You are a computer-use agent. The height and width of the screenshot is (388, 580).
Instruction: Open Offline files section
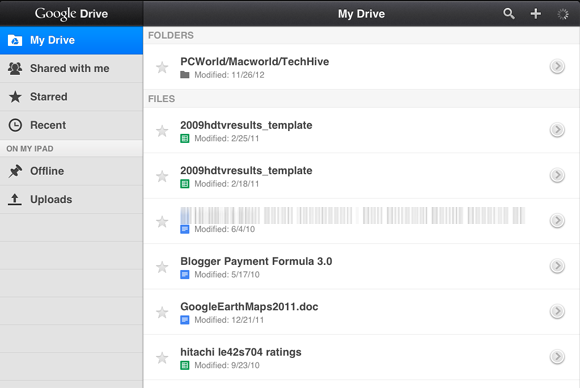[71, 171]
